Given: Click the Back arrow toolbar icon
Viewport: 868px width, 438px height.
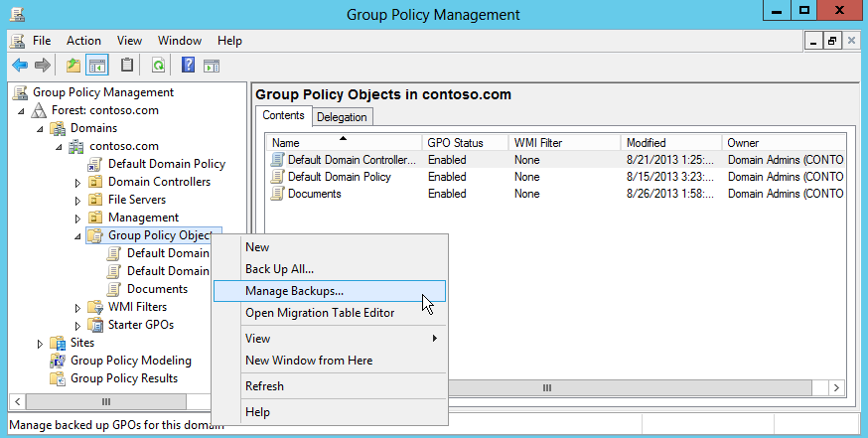Looking at the screenshot, I should coord(20,66).
